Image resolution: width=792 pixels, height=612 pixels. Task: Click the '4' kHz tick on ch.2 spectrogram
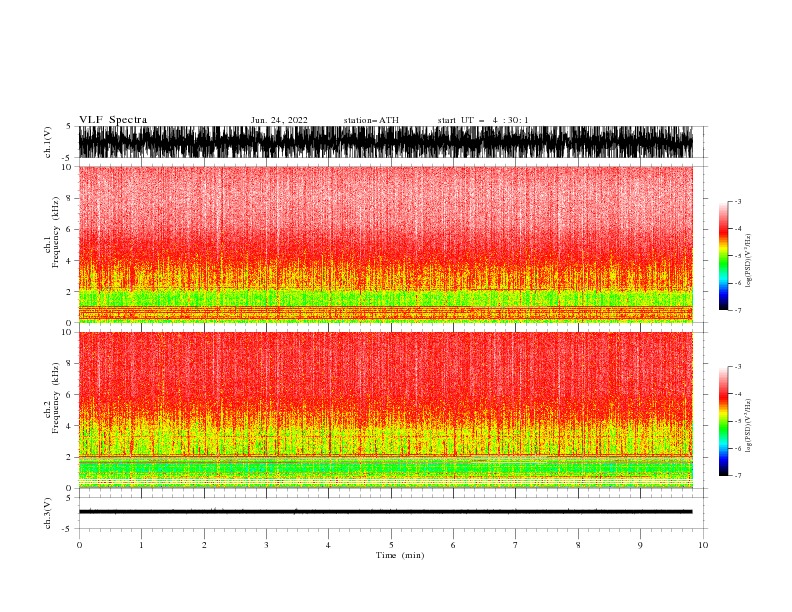click(x=69, y=426)
